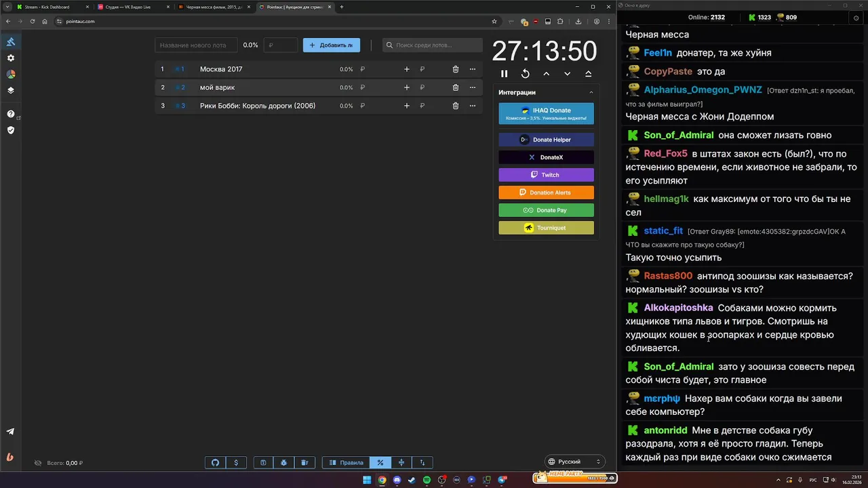Image resolution: width=868 pixels, height=488 pixels.
Task: Open settings gear in left sidebar
Action: [11, 58]
